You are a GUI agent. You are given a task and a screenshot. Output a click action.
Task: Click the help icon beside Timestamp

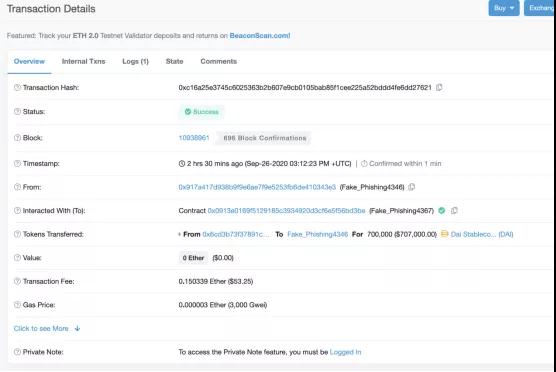pyautogui.click(x=17, y=163)
